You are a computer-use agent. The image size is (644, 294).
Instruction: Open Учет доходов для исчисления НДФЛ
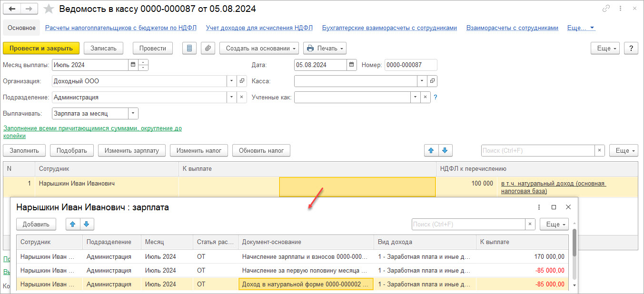(259, 28)
